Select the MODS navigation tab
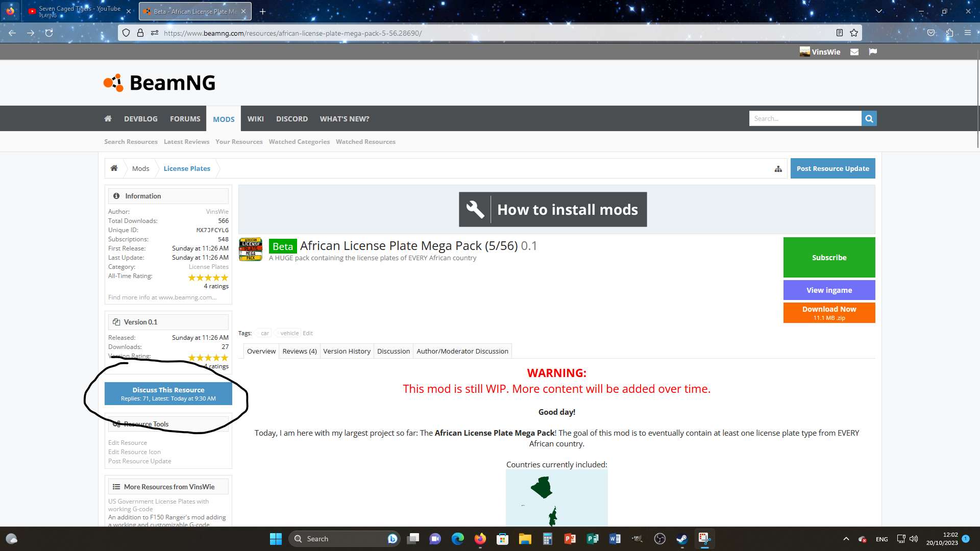The image size is (980, 551). click(x=224, y=118)
